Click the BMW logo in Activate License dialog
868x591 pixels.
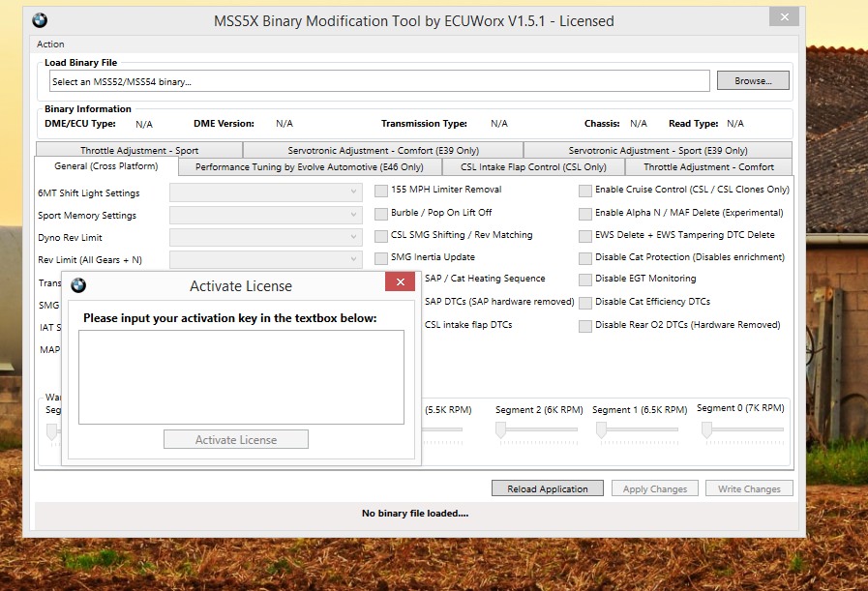click(78, 285)
